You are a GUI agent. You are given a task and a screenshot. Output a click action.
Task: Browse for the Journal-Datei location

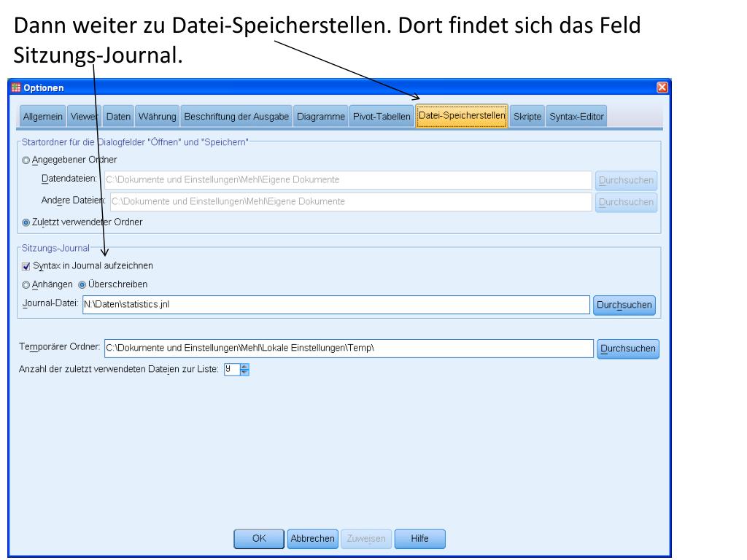(624, 306)
